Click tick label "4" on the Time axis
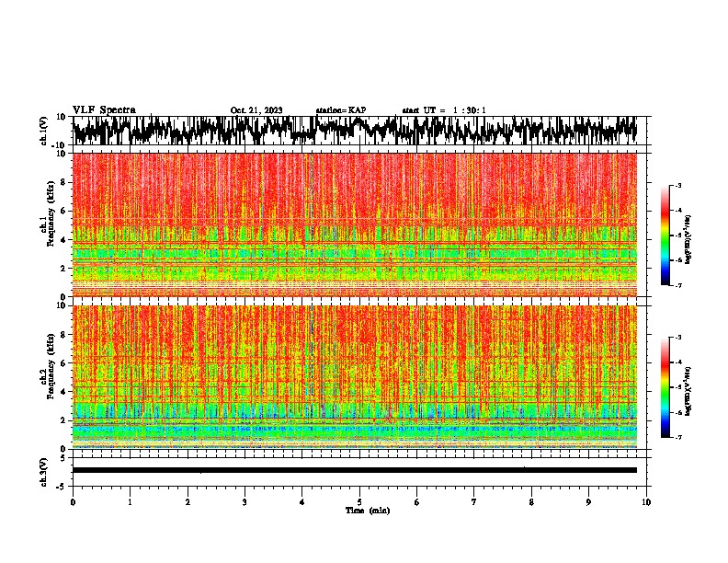This screenshot has width=728, height=563. coord(302,502)
